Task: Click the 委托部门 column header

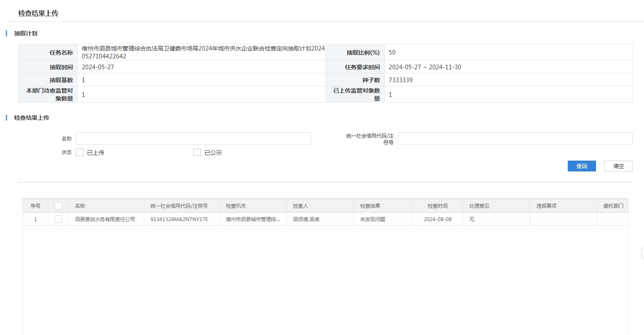Action: [613, 206]
